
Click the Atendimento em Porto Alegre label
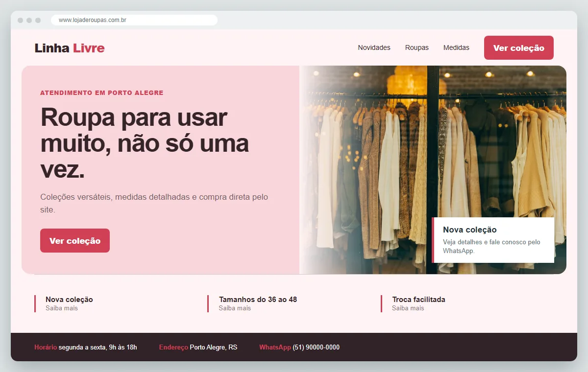[x=101, y=93]
